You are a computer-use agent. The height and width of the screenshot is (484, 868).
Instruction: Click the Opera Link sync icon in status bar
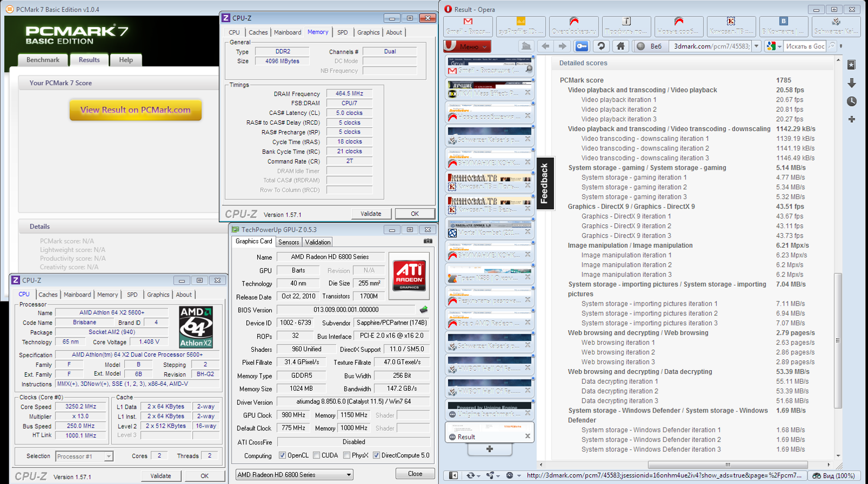[x=470, y=475]
